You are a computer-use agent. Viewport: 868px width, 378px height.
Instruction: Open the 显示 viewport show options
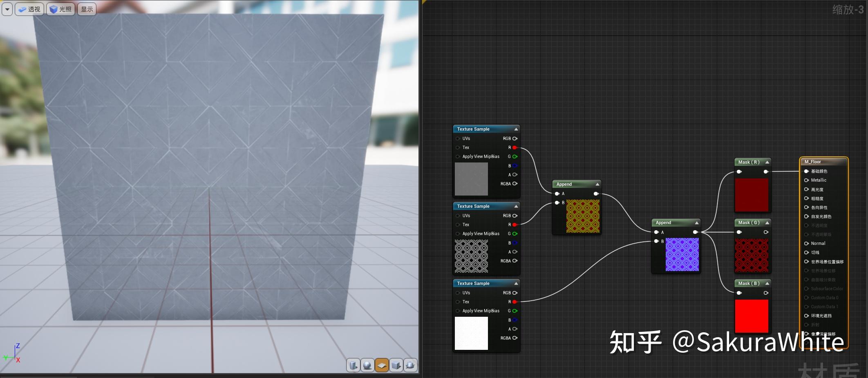click(x=87, y=9)
